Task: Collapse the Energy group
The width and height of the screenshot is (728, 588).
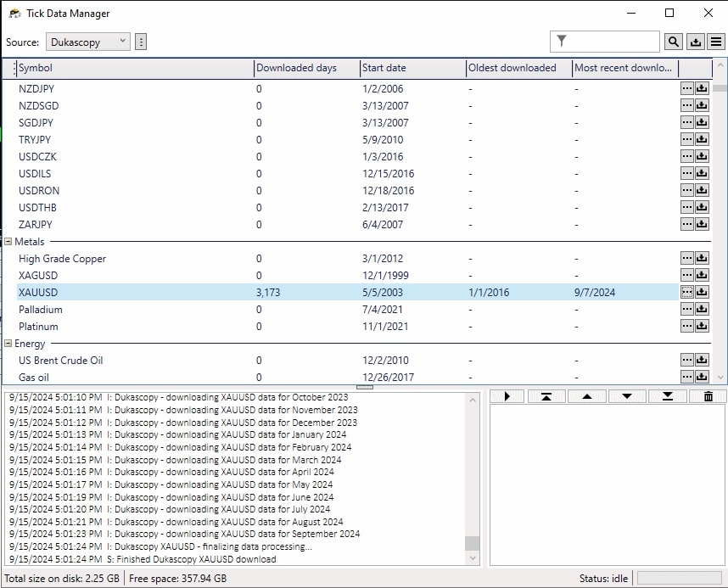Action: [x=8, y=344]
